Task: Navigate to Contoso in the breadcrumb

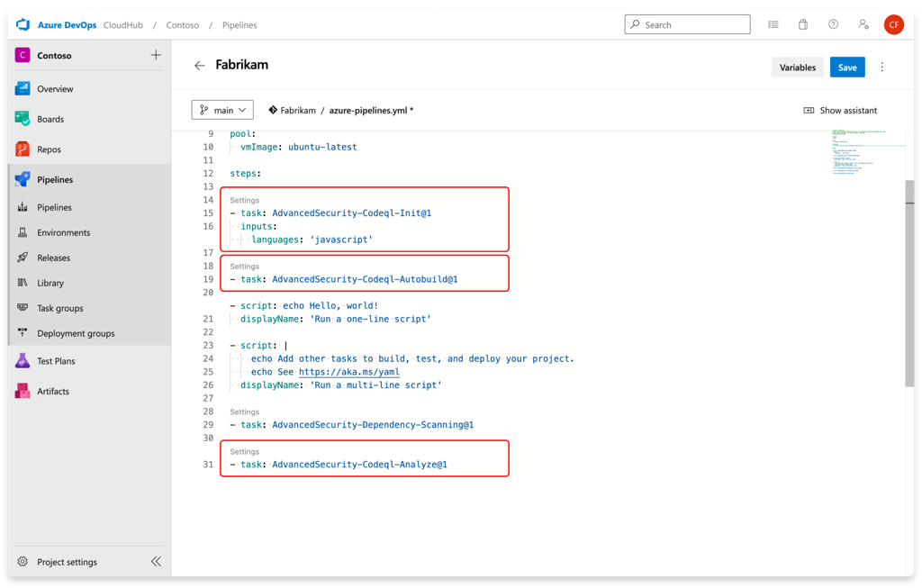Action: [183, 25]
